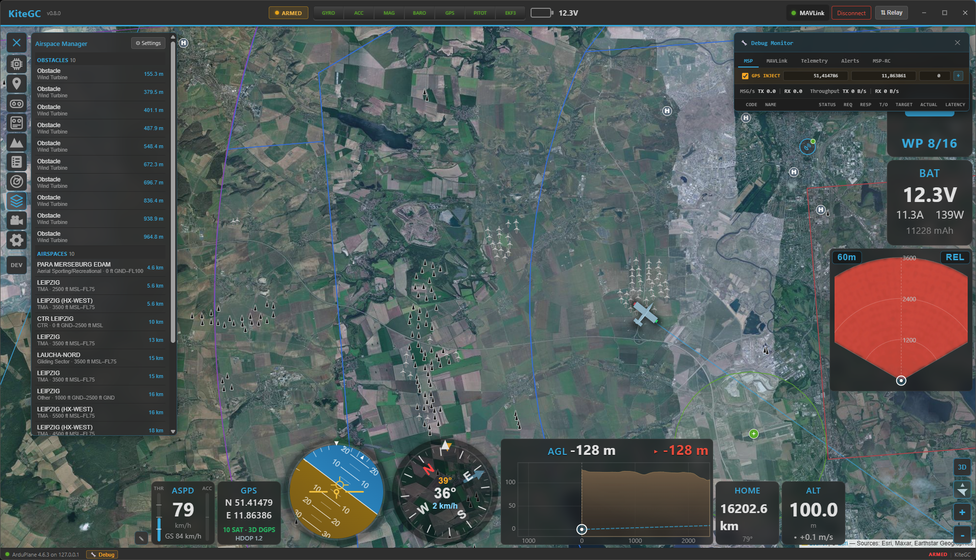Screen dimensions: 976x560
Task: Switch to the MAVLink debug tab
Action: [x=777, y=61]
